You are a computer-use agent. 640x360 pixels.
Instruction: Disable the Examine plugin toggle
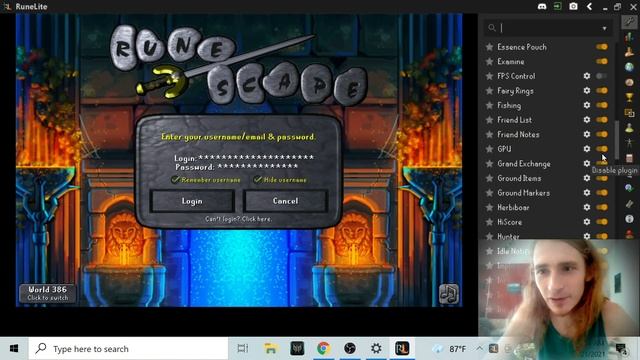(x=602, y=62)
